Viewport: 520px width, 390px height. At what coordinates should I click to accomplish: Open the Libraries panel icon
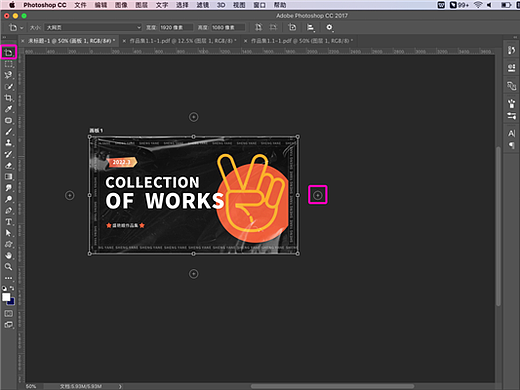click(511, 86)
